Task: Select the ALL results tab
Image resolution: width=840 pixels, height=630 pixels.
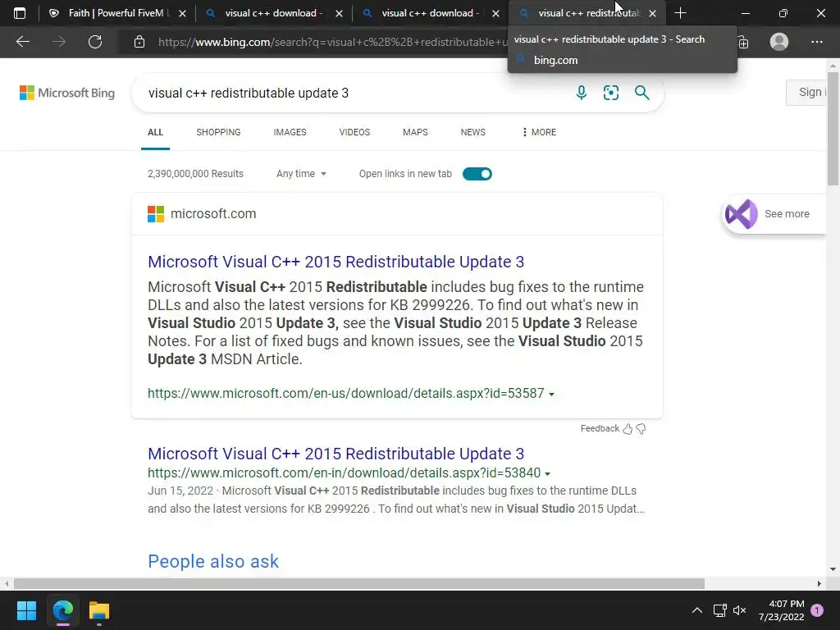Action: 155,132
